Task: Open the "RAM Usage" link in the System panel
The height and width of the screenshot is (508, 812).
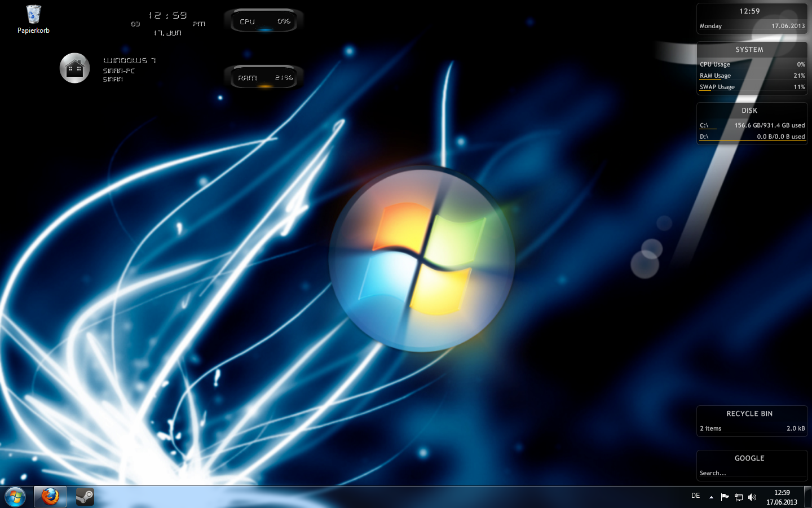Action: click(x=715, y=76)
